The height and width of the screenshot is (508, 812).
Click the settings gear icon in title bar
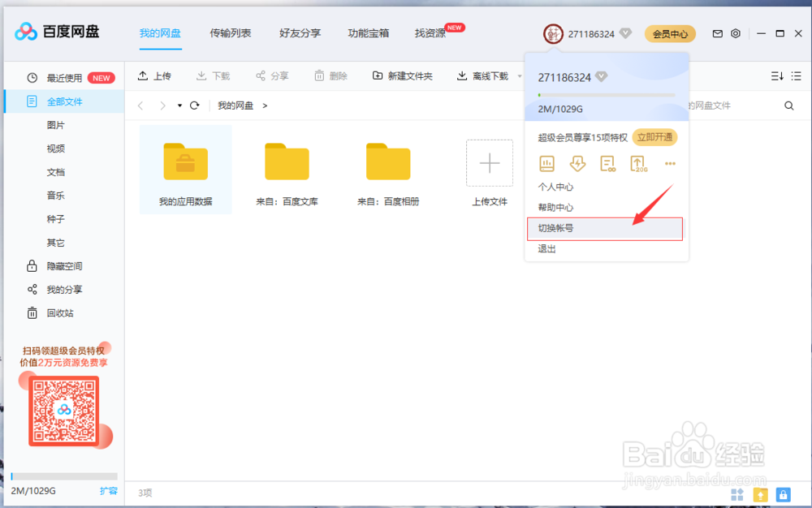tap(736, 33)
